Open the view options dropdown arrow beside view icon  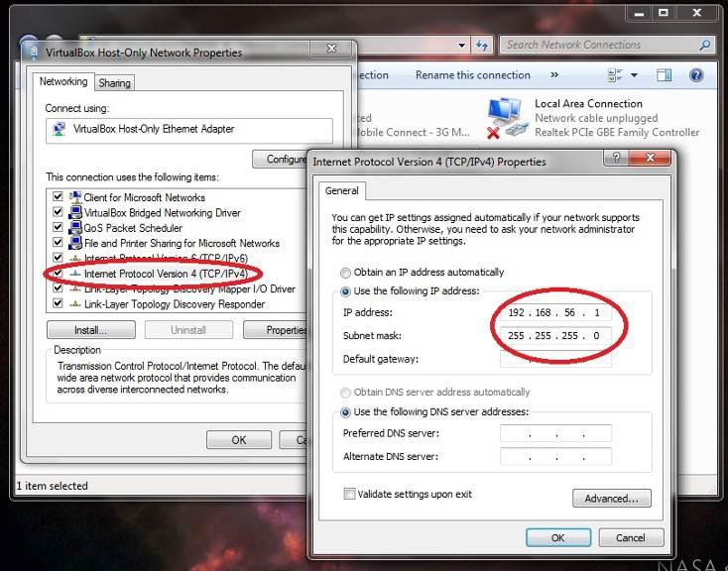634,75
